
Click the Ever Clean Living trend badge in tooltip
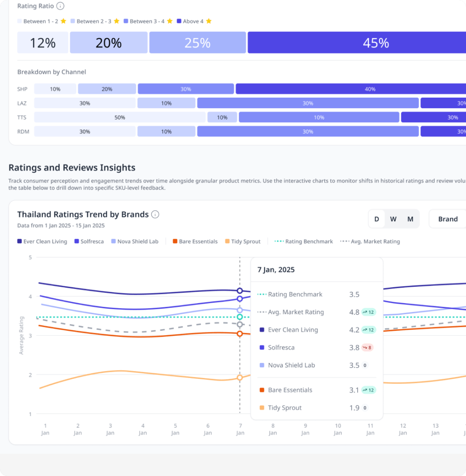coord(368,330)
